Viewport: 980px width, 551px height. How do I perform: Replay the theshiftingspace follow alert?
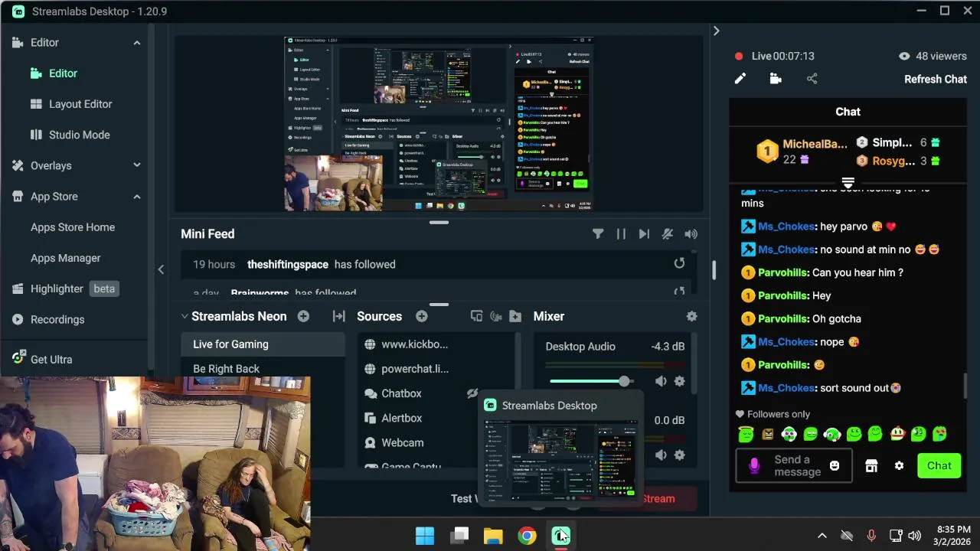pos(679,263)
